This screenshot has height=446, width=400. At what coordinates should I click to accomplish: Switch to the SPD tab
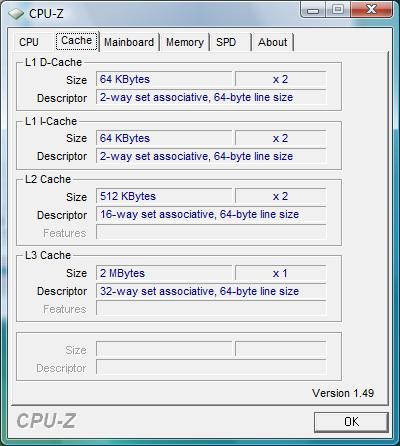click(230, 42)
